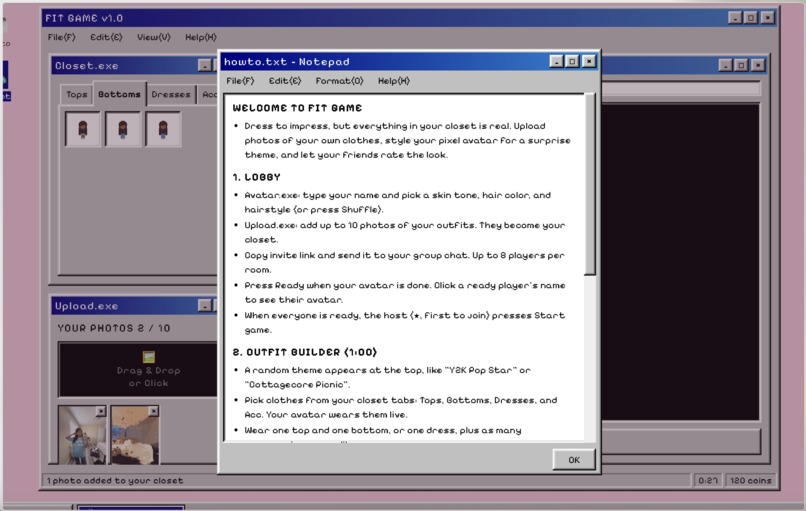
Task: Click the input bar atop the right window
Action: pos(681,88)
